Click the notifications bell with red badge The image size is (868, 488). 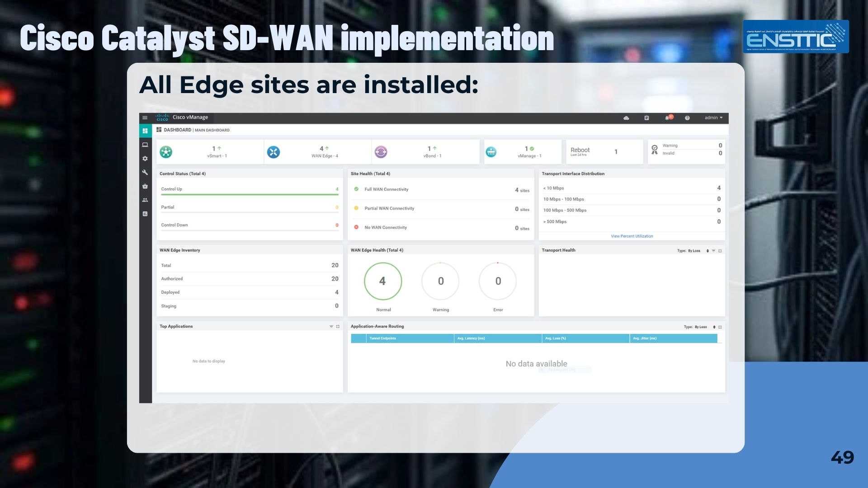(667, 117)
